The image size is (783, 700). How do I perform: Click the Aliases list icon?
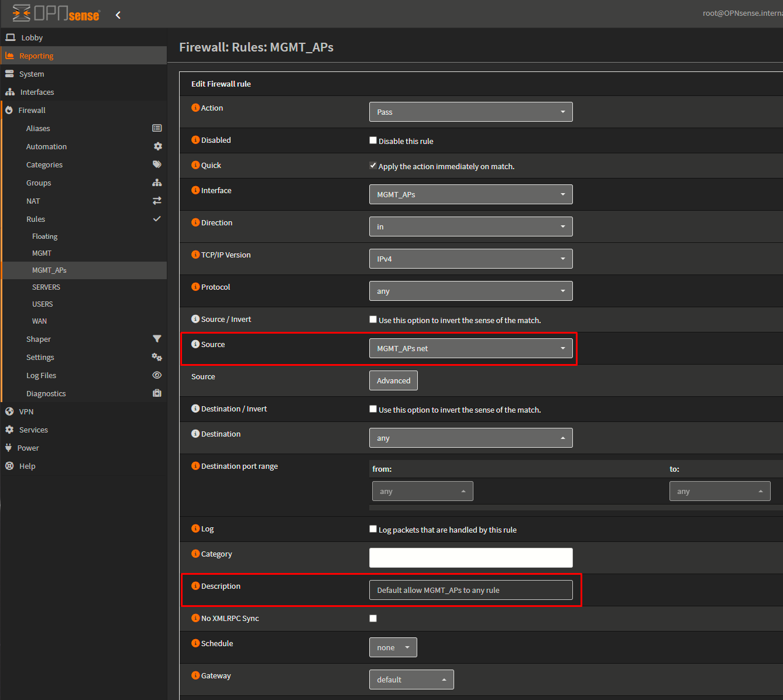(157, 128)
